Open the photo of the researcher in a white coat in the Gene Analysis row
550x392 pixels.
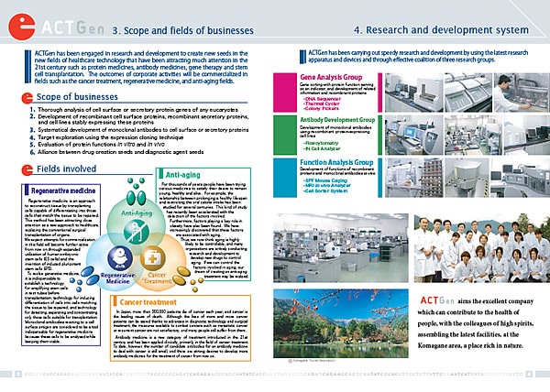click(522, 93)
